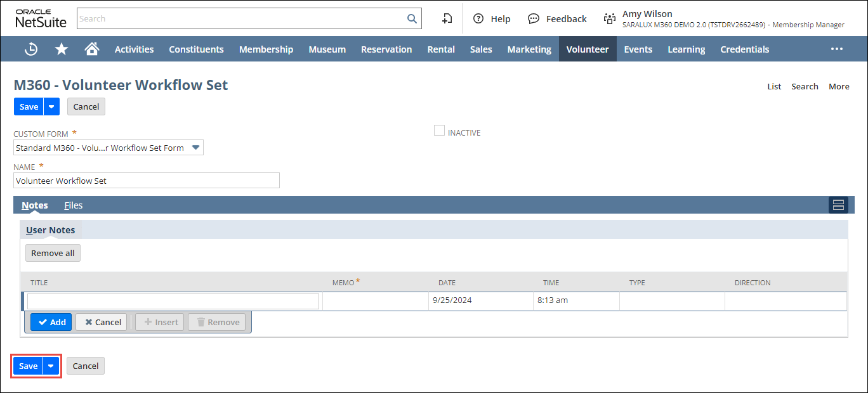Open the Feedback speech bubble

point(534,19)
